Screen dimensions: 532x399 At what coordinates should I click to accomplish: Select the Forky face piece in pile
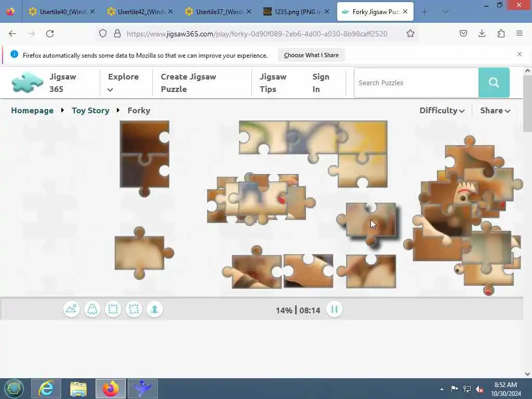pyautogui.click(x=465, y=193)
